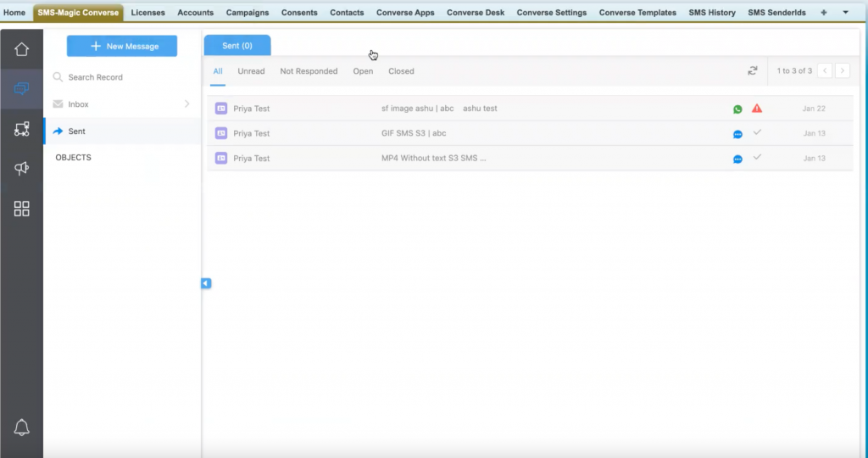
Task: Click contact avatar icon on MP4 Without text row
Action: point(221,159)
